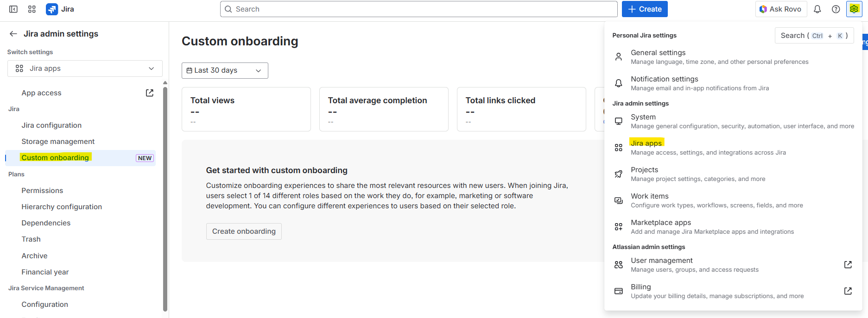Choose Work items from settings menu
The image size is (868, 318).
649,196
